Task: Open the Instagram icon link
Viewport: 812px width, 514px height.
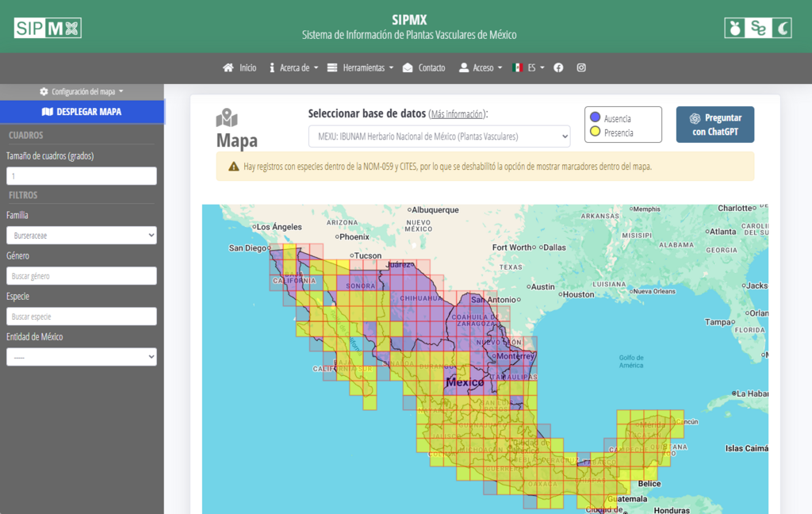Action: pyautogui.click(x=581, y=68)
